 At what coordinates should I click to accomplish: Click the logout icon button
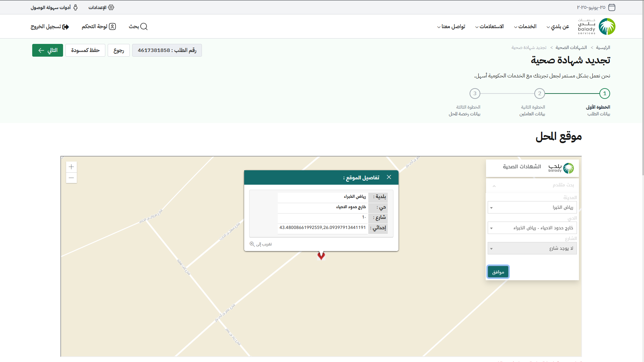click(66, 27)
